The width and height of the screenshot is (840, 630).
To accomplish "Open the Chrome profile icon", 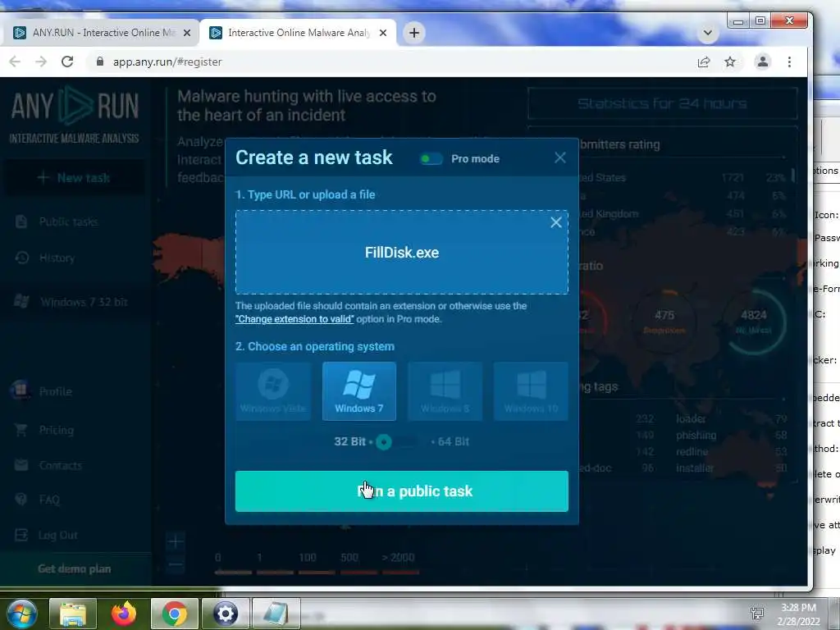I will point(762,62).
